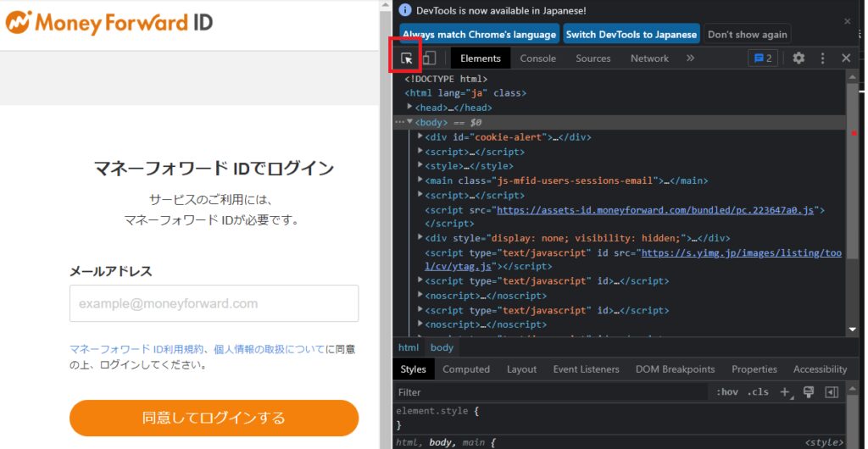Open the Event Listeners pane tab

pos(586,369)
